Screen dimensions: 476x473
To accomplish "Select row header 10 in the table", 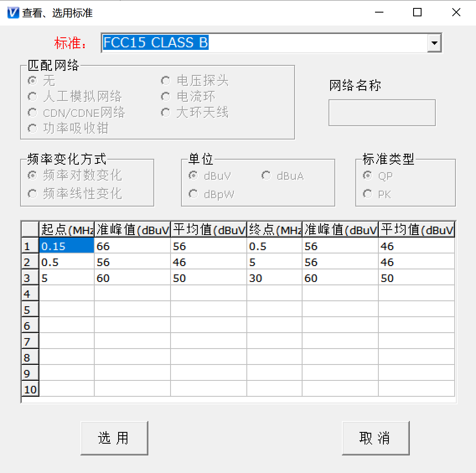I will click(30, 389).
